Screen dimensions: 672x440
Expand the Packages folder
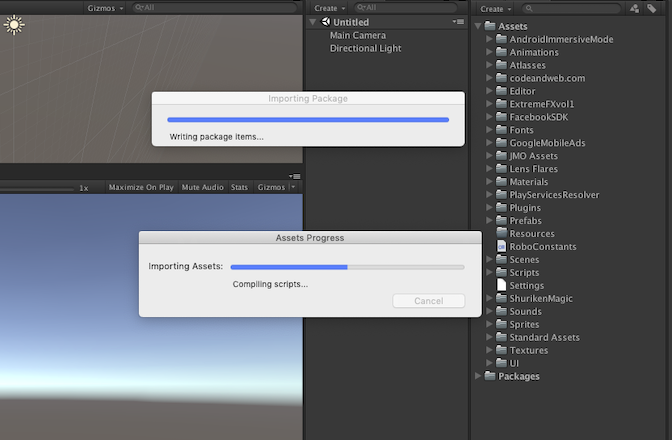[478, 376]
